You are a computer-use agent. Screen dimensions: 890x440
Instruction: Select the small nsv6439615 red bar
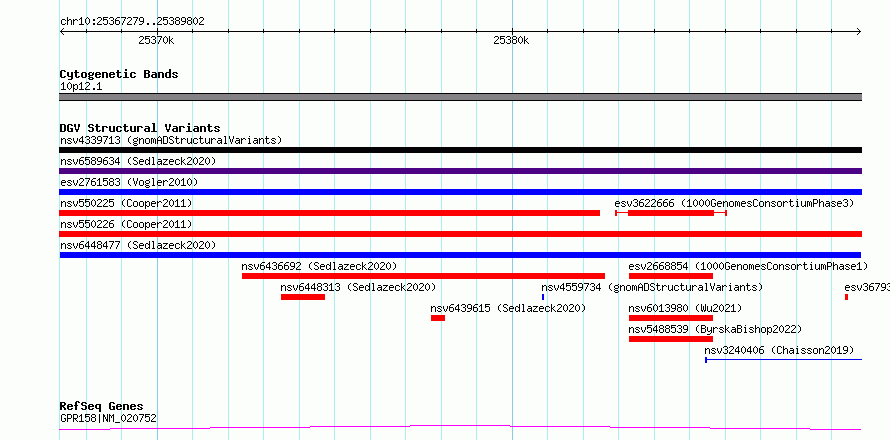[438, 318]
